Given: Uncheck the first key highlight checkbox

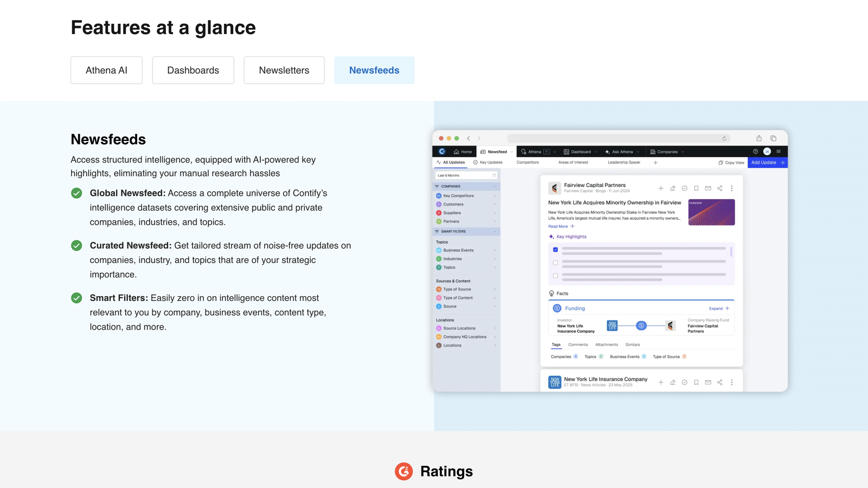Looking at the screenshot, I should (556, 249).
